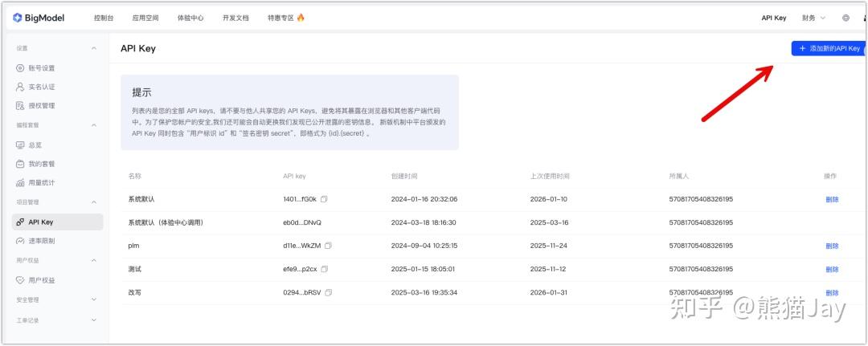Delete the plm API key
Image resolution: width=868 pixels, height=346 pixels.
click(832, 246)
